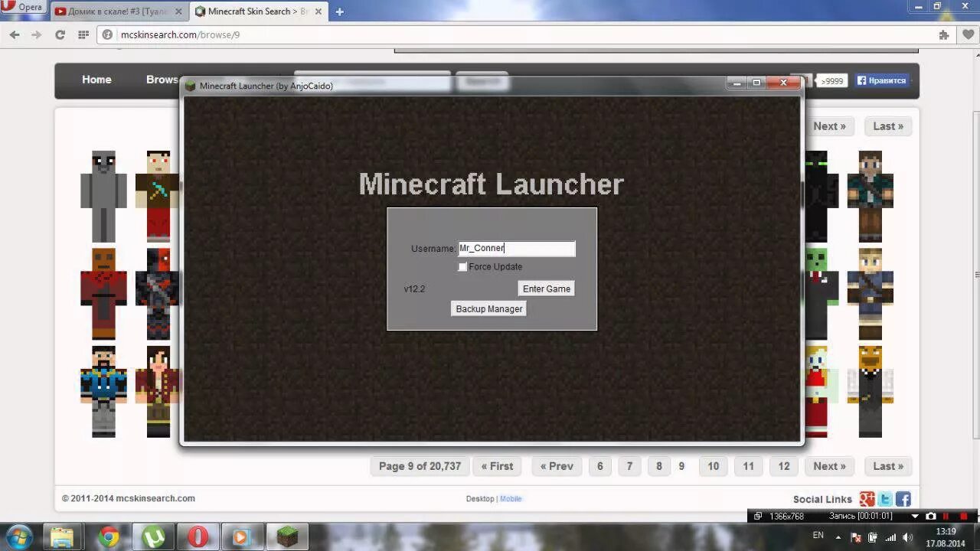
Task: Open the Opera menu button
Action: [x=23, y=7]
